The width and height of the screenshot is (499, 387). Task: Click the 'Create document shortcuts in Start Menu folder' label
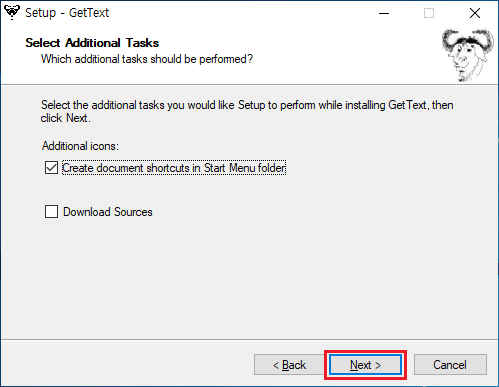click(x=174, y=168)
